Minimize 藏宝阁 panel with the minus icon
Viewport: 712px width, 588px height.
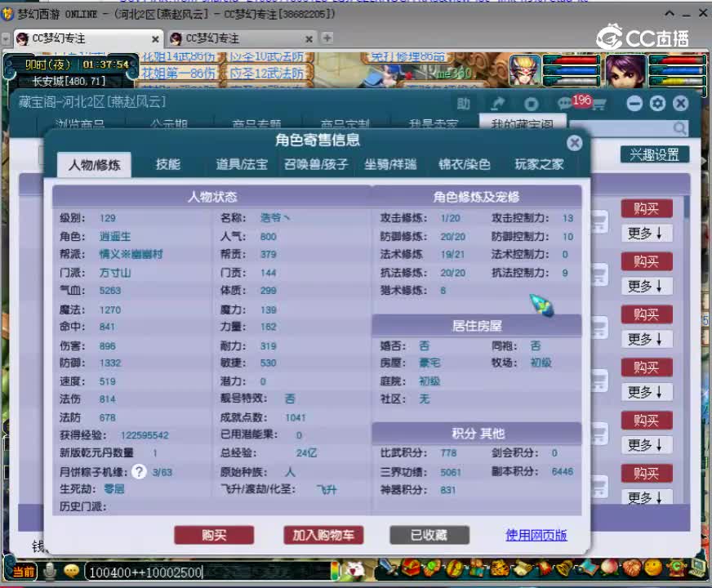(x=634, y=104)
